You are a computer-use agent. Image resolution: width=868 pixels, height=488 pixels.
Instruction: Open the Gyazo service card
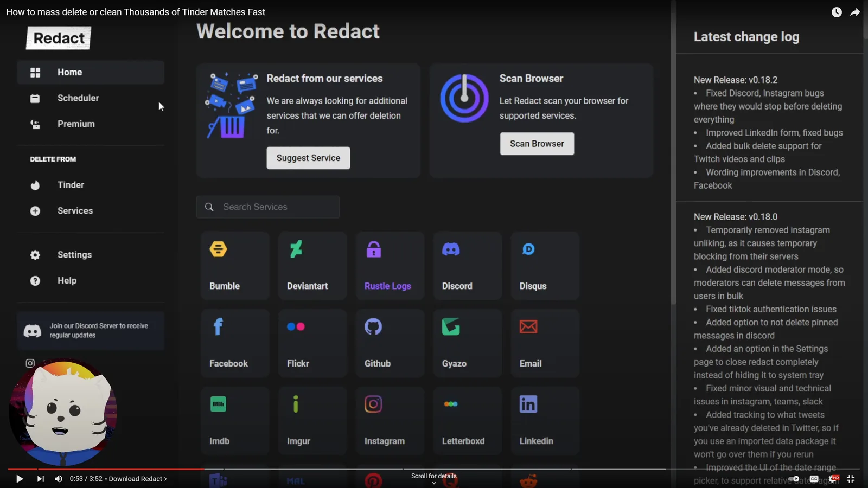pos(468,343)
